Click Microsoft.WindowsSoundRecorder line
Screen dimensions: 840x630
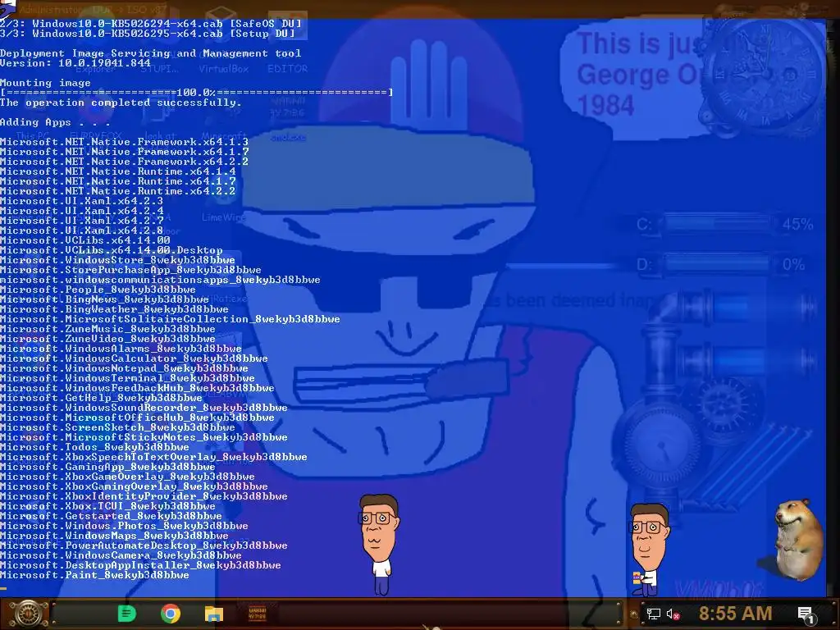144,408
